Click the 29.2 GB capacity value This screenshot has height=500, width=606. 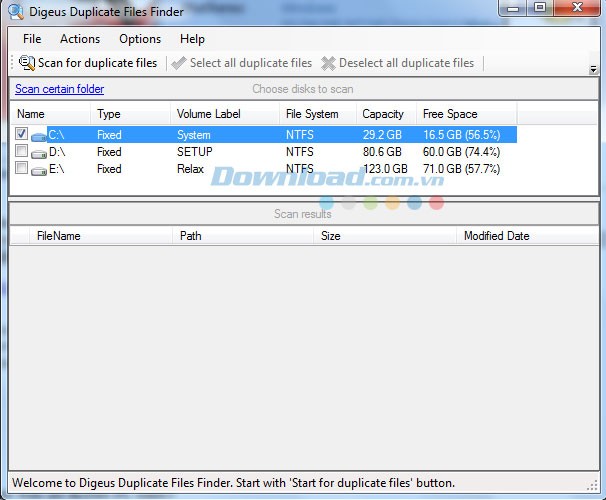tap(382, 135)
